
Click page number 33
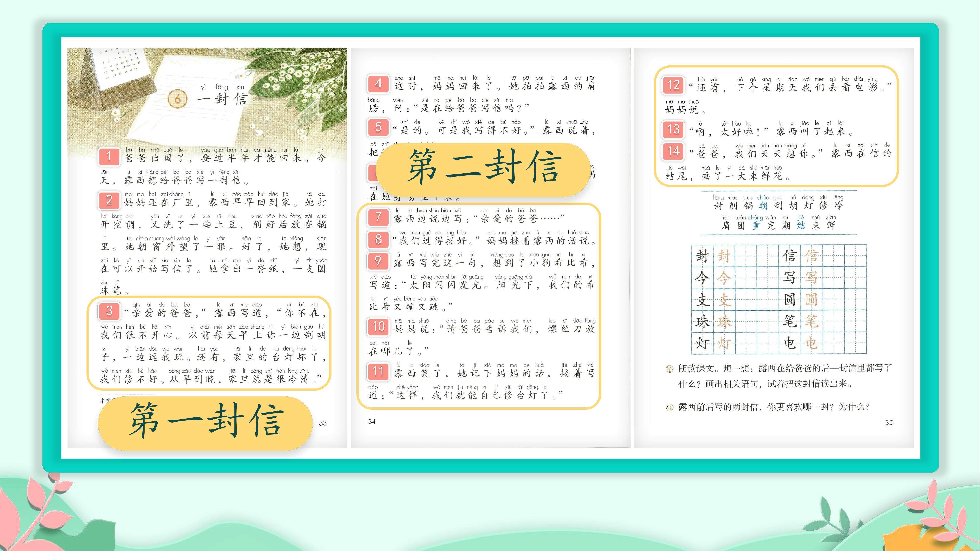(323, 423)
